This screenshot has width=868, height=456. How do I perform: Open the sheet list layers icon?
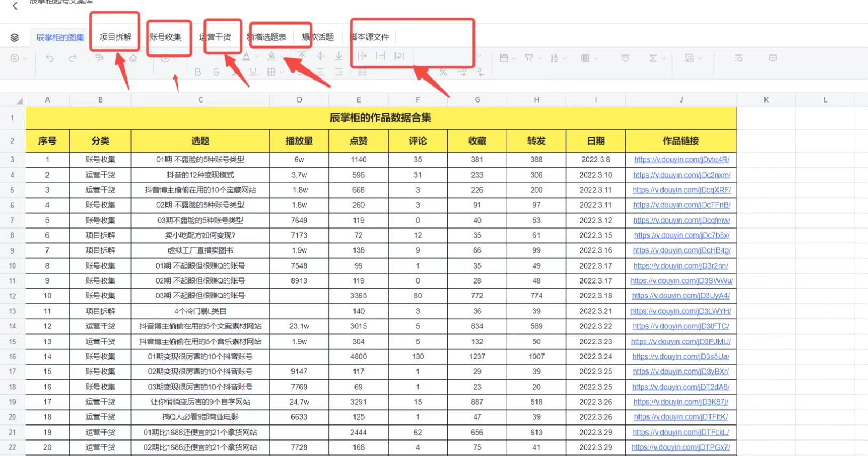click(14, 37)
